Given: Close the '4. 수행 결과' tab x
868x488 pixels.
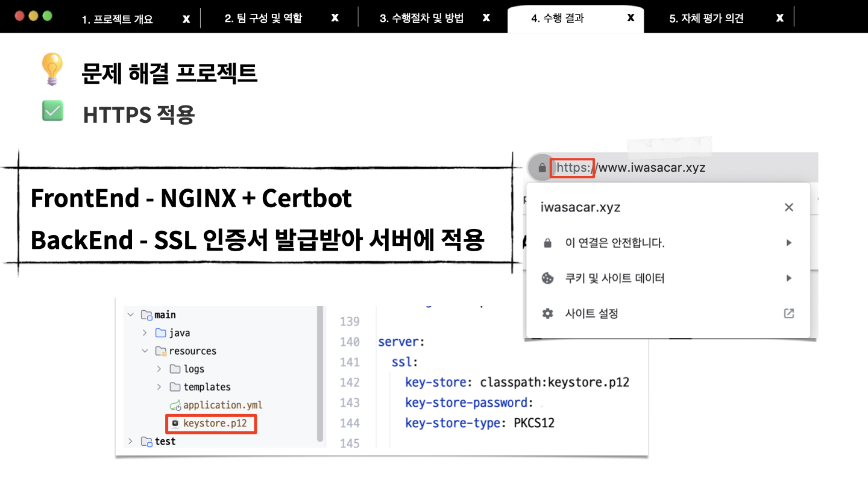Looking at the screenshot, I should tap(631, 17).
